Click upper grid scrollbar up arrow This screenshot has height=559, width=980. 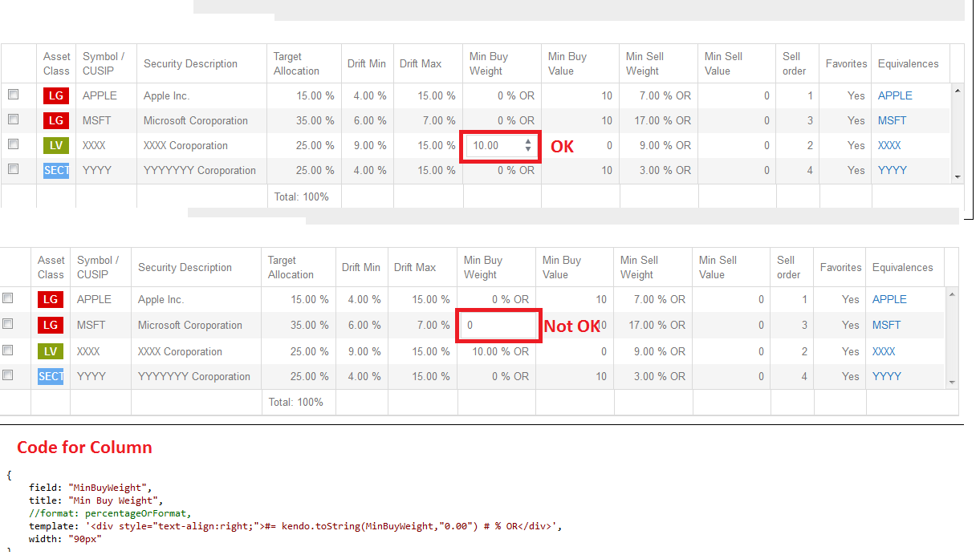(x=957, y=91)
